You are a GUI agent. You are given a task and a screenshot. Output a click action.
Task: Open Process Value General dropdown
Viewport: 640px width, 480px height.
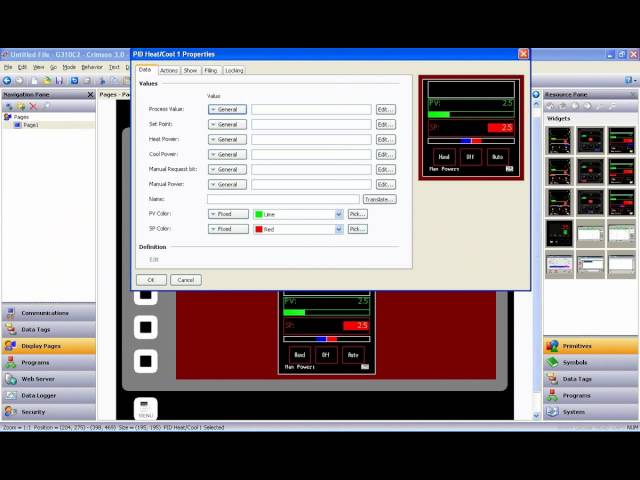tap(227, 109)
